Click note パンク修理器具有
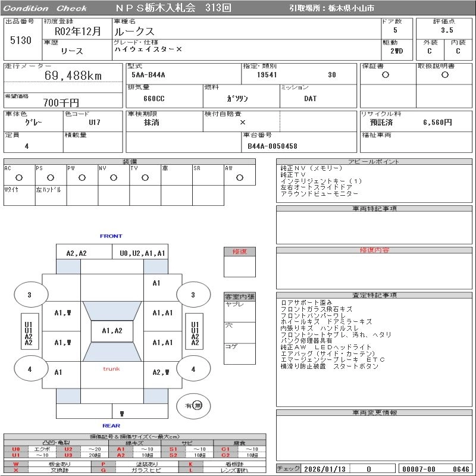The width and height of the screenshot is (476, 476). [306, 340]
